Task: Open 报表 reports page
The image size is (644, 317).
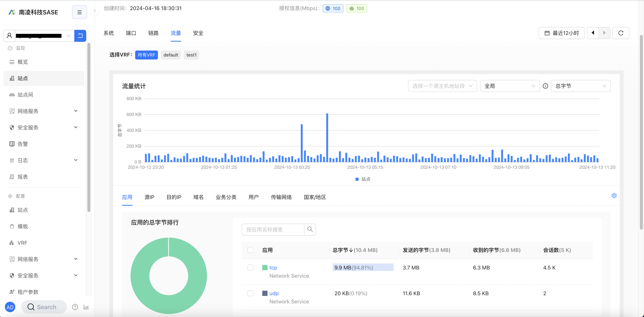Action: [44, 177]
